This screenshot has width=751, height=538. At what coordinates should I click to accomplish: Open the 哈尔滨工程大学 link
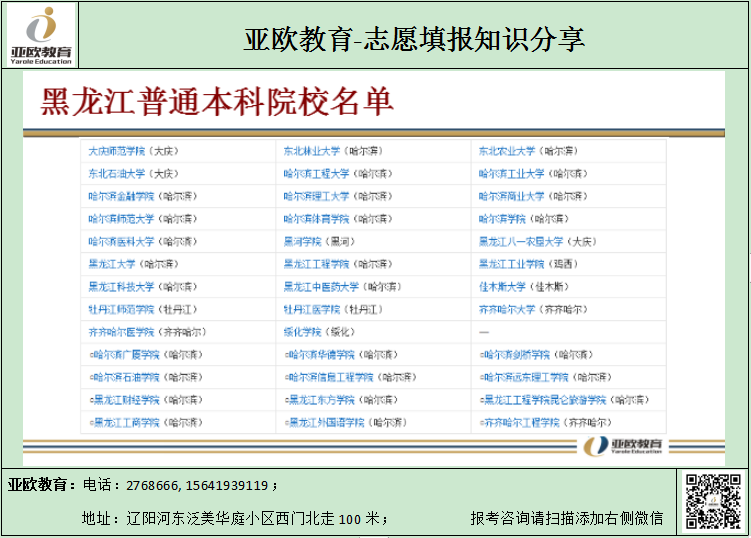tap(316, 174)
